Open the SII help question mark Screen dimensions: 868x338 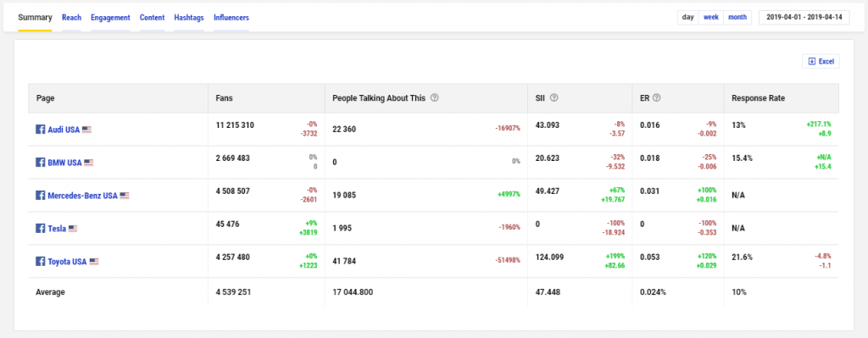(554, 98)
